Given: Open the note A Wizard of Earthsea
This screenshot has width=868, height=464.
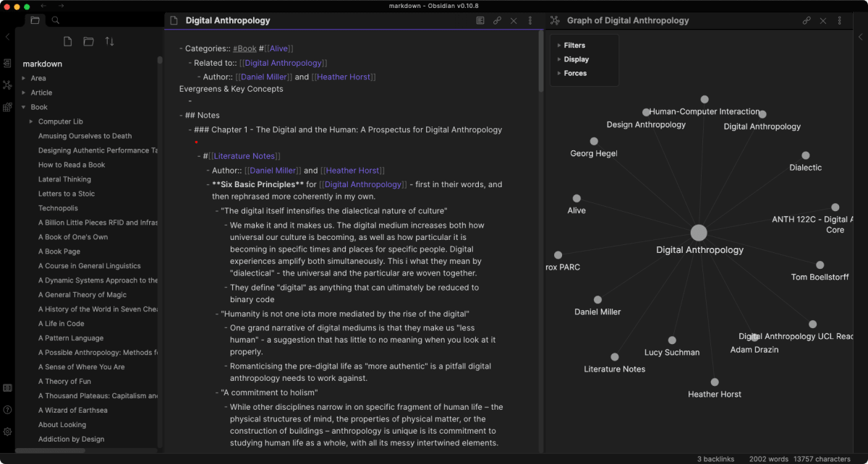Looking at the screenshot, I should click(73, 411).
